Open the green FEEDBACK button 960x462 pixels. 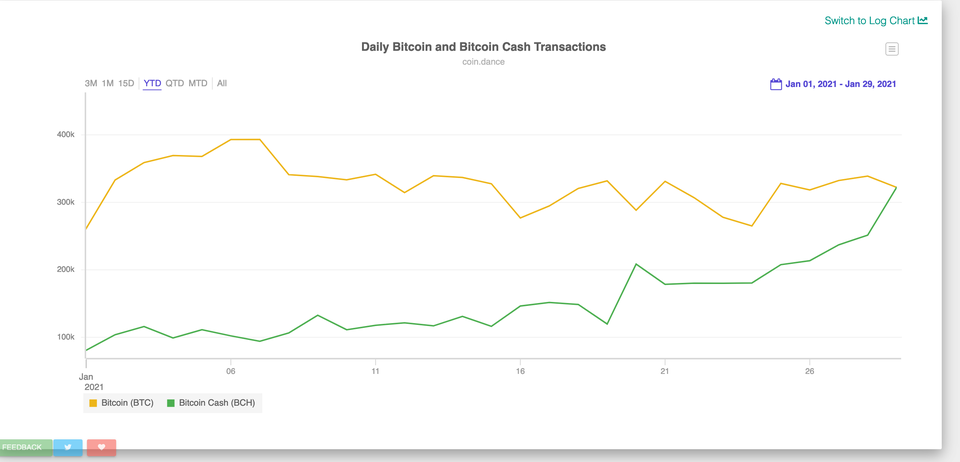click(23, 447)
